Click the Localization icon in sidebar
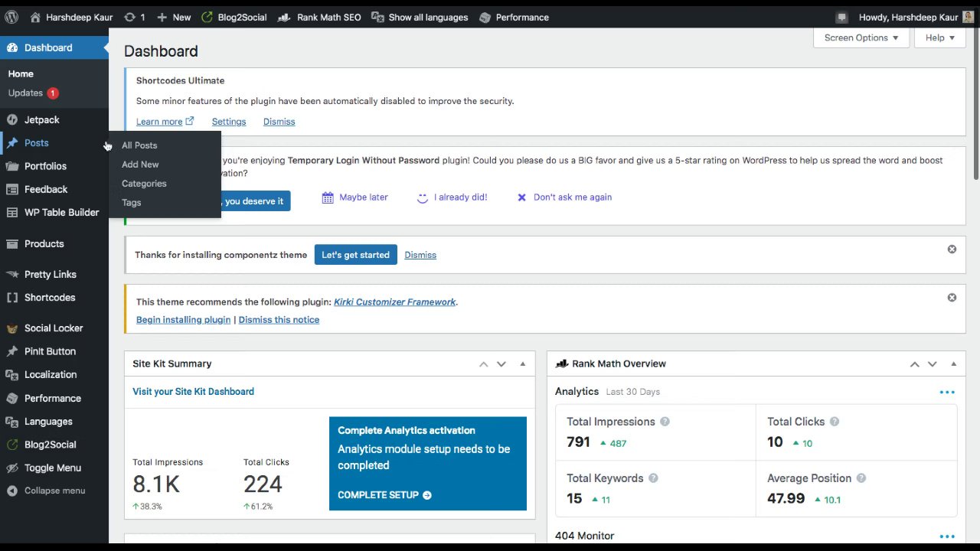Image resolution: width=980 pixels, height=551 pixels. click(x=12, y=374)
